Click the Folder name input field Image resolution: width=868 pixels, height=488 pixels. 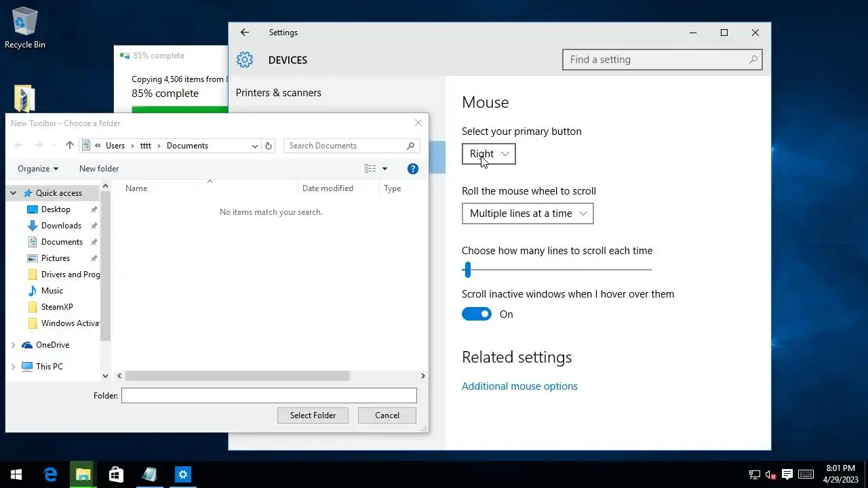coord(269,396)
